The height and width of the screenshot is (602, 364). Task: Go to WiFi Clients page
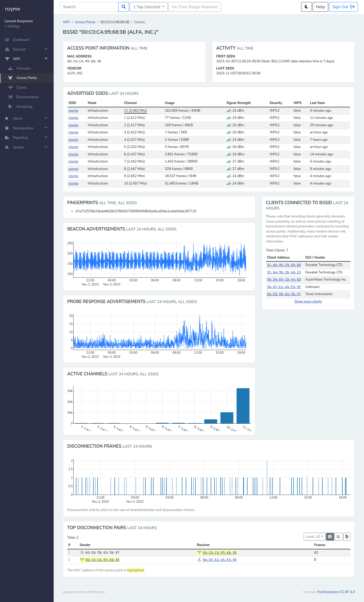[x=21, y=87]
